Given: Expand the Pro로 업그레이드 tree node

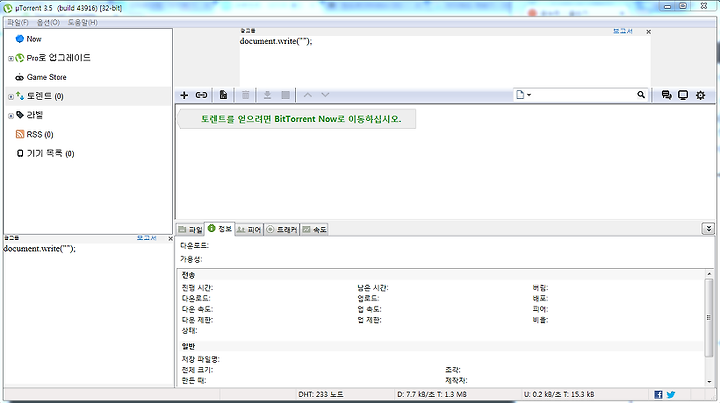Looking at the screenshot, I should coord(11,58).
